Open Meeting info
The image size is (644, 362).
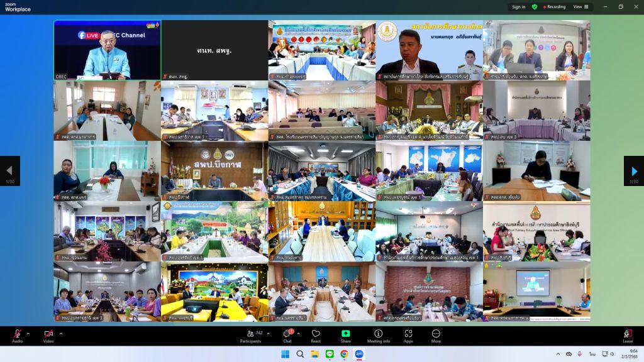pos(378,336)
